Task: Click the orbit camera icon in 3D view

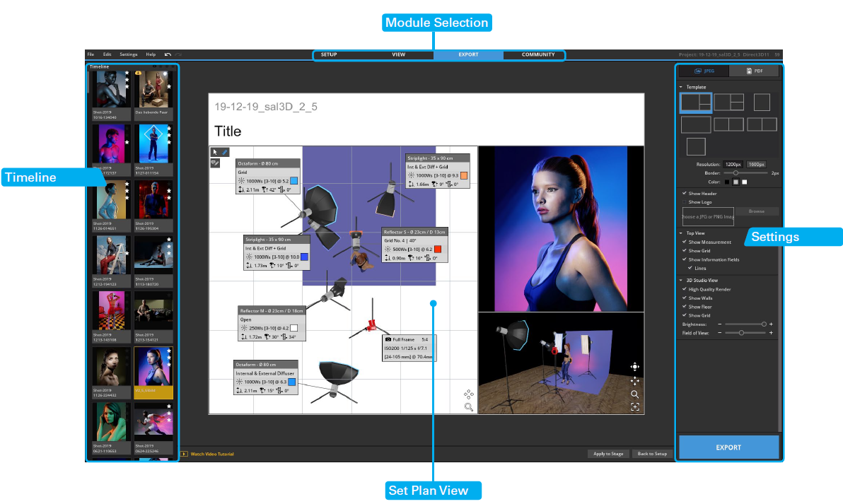Action: click(634, 367)
